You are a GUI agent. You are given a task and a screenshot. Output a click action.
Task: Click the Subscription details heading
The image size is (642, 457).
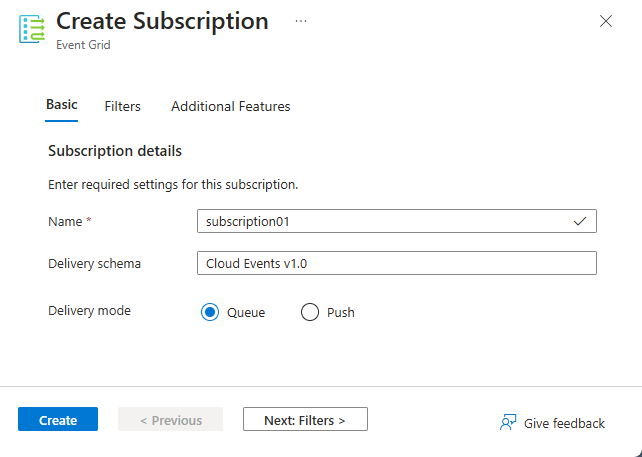(x=115, y=151)
